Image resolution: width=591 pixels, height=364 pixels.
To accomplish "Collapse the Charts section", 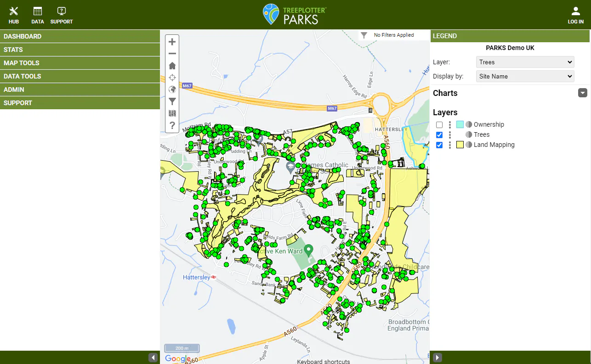I will [582, 93].
